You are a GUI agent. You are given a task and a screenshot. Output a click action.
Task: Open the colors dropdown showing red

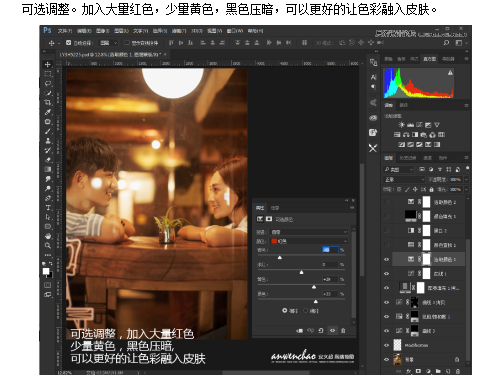pos(309,241)
